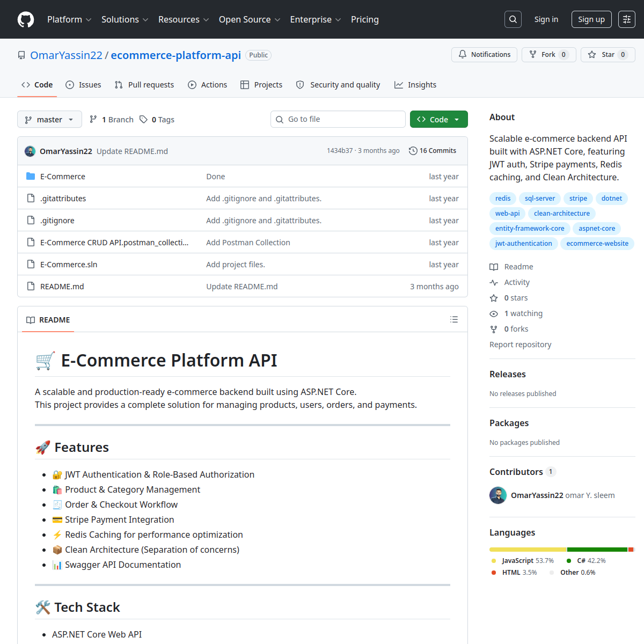Open the Insights tab
644x644 pixels.
(415, 85)
